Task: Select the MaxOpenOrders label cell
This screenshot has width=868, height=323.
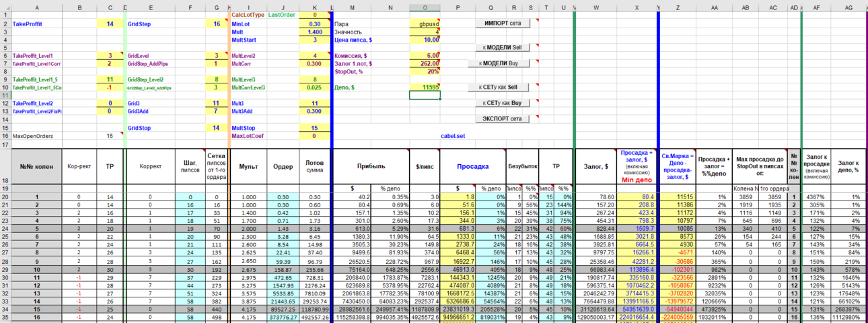Action: coord(36,135)
